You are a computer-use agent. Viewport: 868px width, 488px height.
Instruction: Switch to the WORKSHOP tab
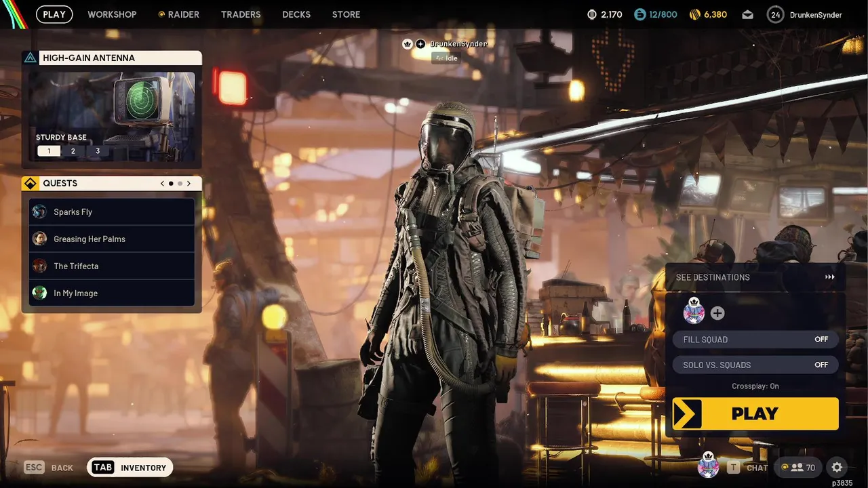(x=112, y=14)
